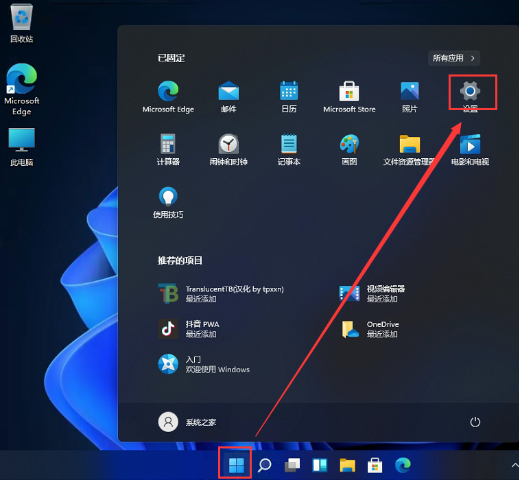Open the 系统之家 user account menu
This screenshot has width=519, height=481.
pyautogui.click(x=187, y=422)
